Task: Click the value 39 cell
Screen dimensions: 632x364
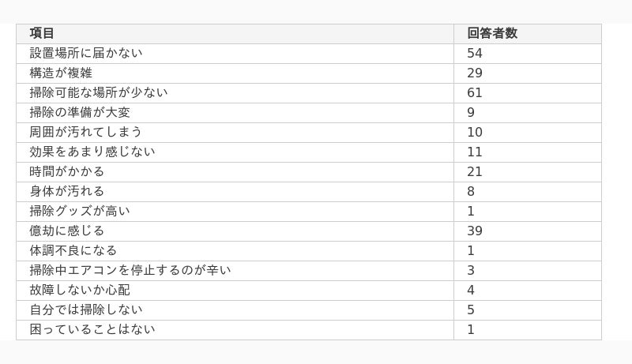Action: tap(528, 231)
